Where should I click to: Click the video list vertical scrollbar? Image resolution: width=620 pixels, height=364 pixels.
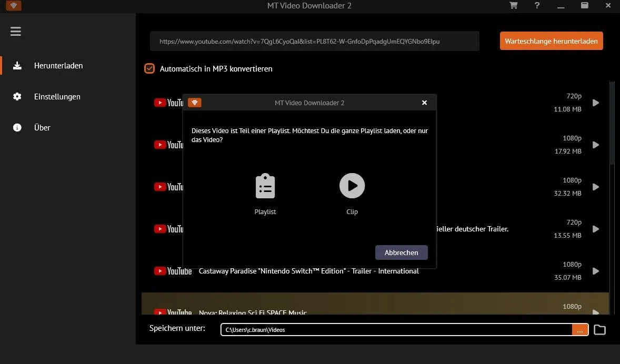pos(612,123)
